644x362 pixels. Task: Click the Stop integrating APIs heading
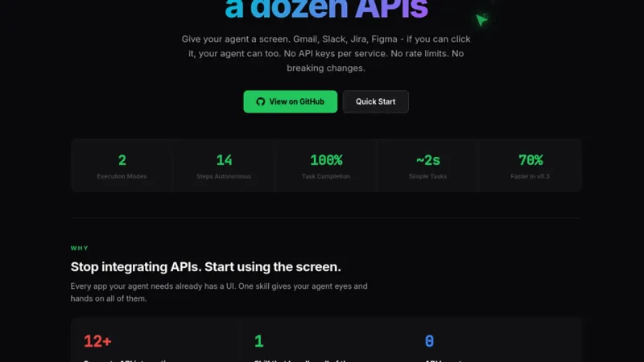point(205,267)
